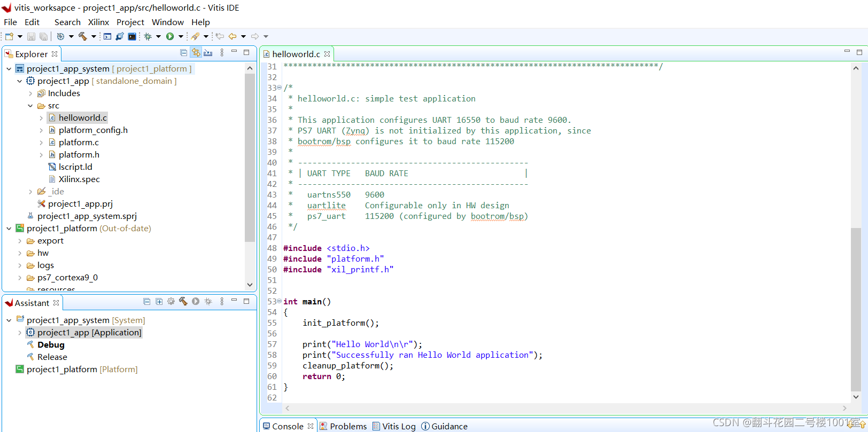Screen dimensions: 868x432
Task: Click Assistant panel Run icon
Action: click(x=196, y=302)
